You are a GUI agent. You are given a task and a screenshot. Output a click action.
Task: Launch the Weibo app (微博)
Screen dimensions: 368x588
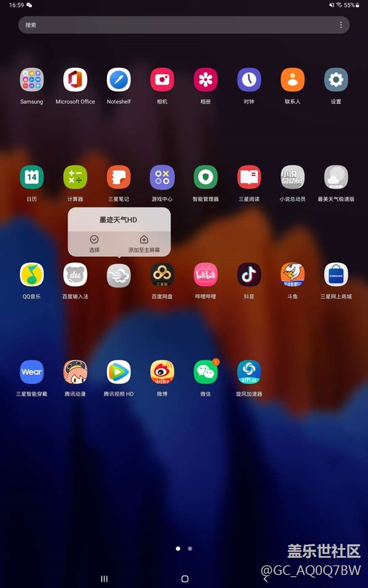(x=162, y=372)
